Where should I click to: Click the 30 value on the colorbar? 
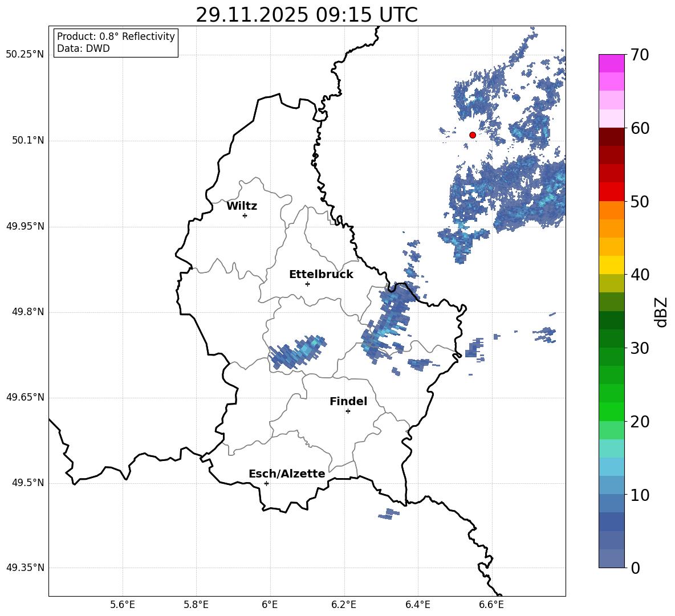tap(640, 348)
